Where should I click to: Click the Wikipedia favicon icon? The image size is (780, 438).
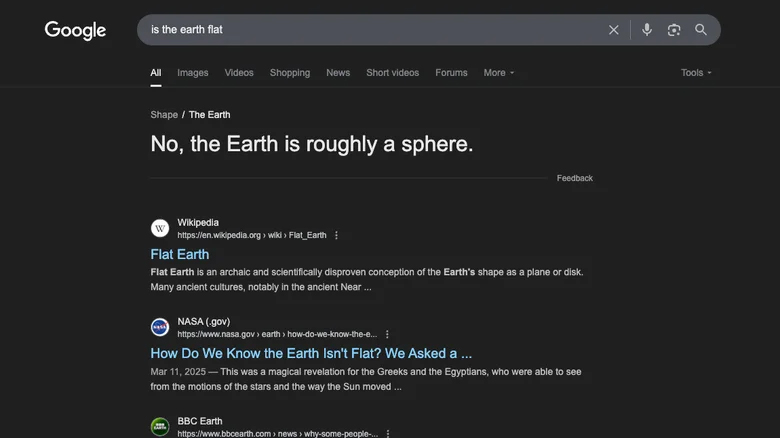pos(160,228)
